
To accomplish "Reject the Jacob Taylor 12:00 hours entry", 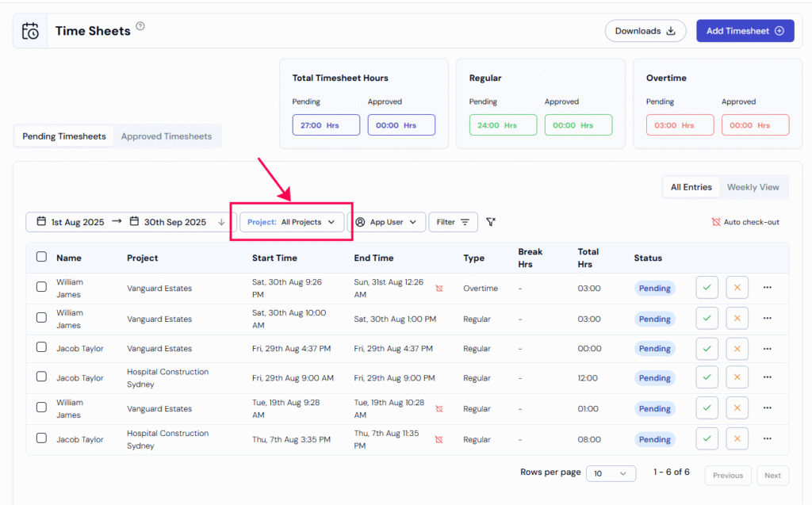I will click(x=737, y=377).
